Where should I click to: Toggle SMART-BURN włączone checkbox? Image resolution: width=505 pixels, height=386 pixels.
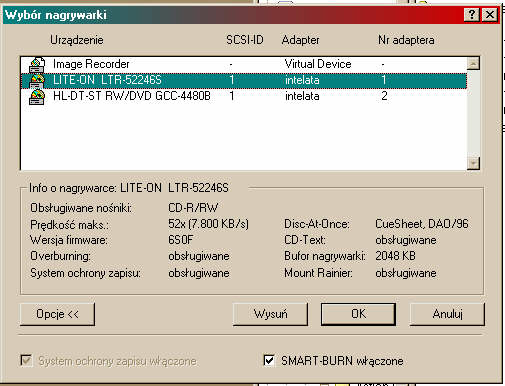[x=269, y=360]
